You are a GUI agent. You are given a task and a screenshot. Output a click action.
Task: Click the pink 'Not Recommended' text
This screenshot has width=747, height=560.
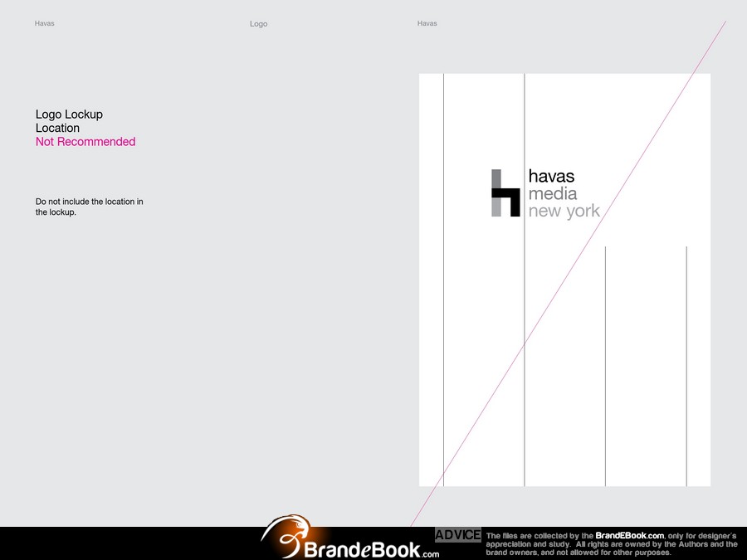[x=85, y=141]
